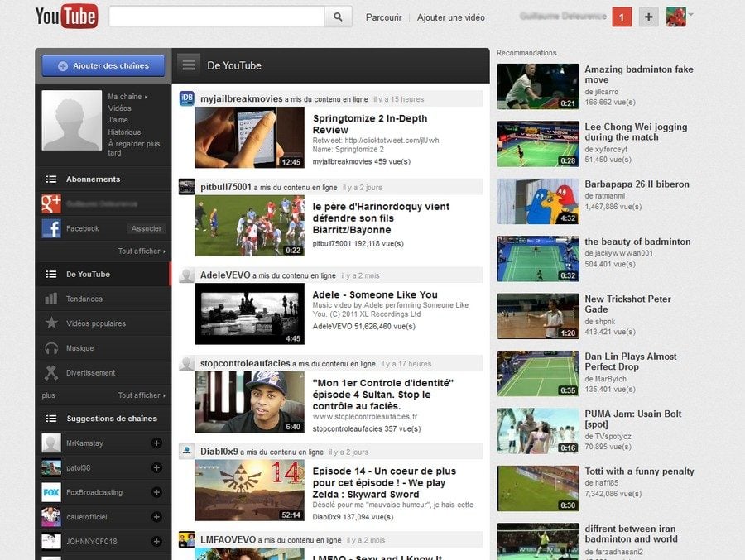Open the Adele Someone Like You thumbnail
The image size is (745, 560).
click(249, 314)
